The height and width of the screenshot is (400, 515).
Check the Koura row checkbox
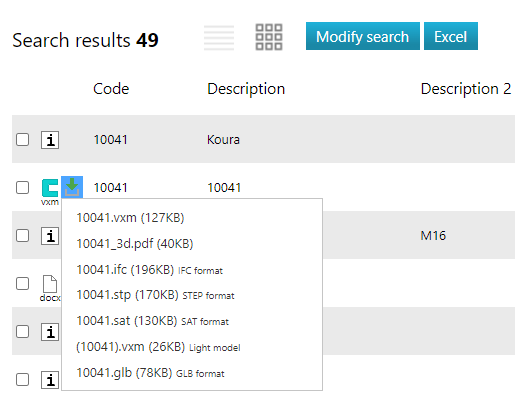point(22,140)
